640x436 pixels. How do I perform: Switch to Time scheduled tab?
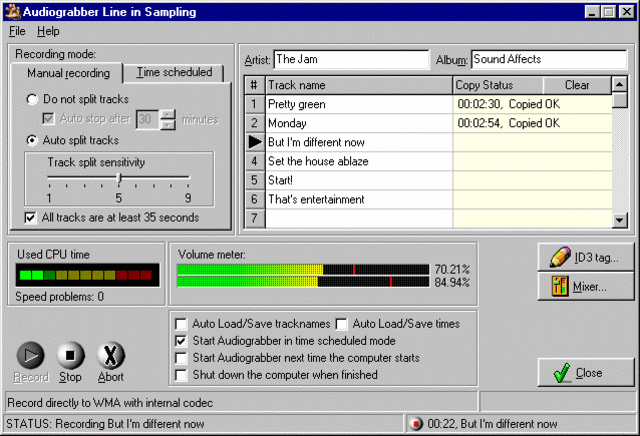(174, 72)
